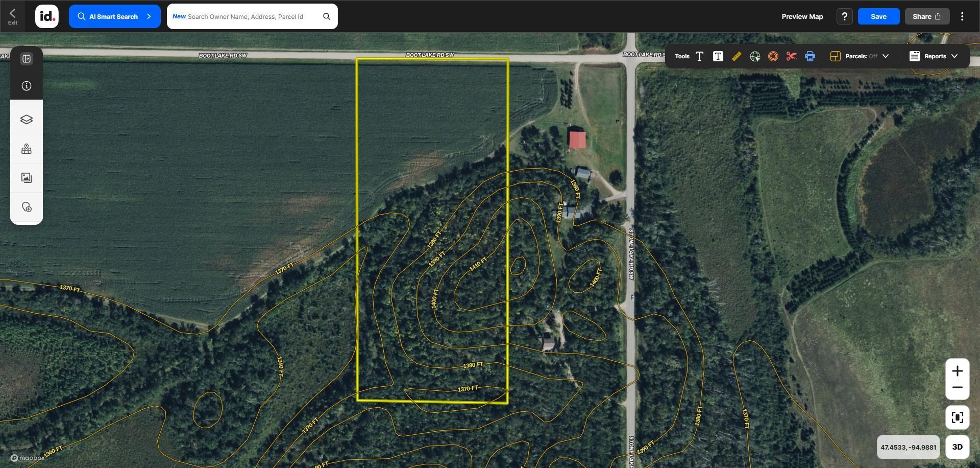Screen dimensions: 980x468
Task: Open the info panel icon
Action: click(27, 86)
